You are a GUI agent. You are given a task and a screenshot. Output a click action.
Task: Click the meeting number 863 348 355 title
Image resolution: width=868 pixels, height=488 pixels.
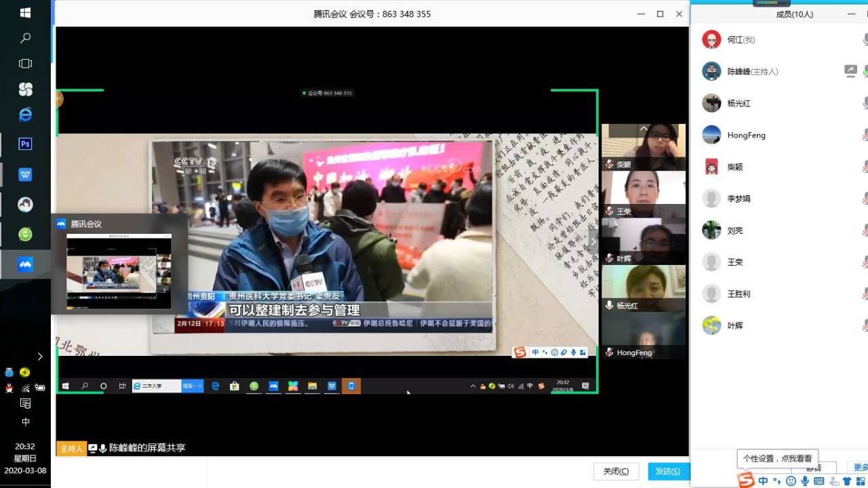tap(372, 14)
